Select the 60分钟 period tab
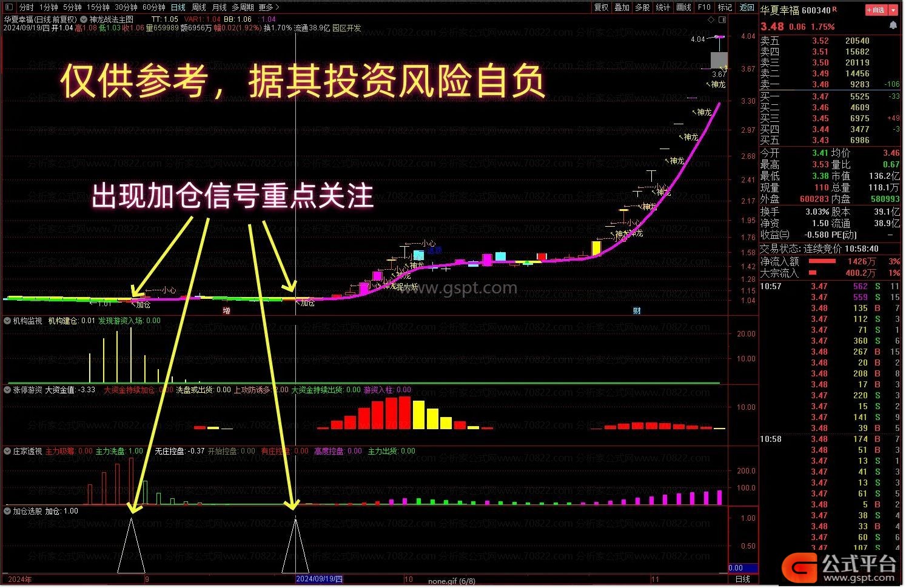 153,7
